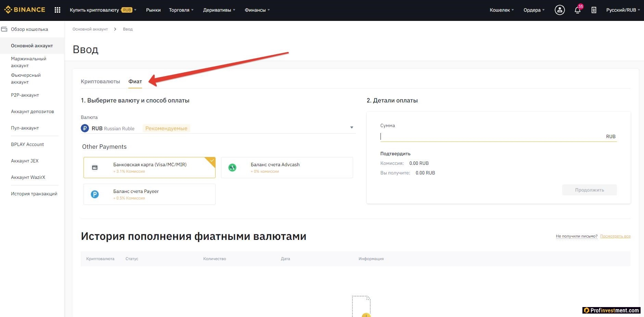Open Маржинальный аккаунт in the sidebar

(28, 62)
